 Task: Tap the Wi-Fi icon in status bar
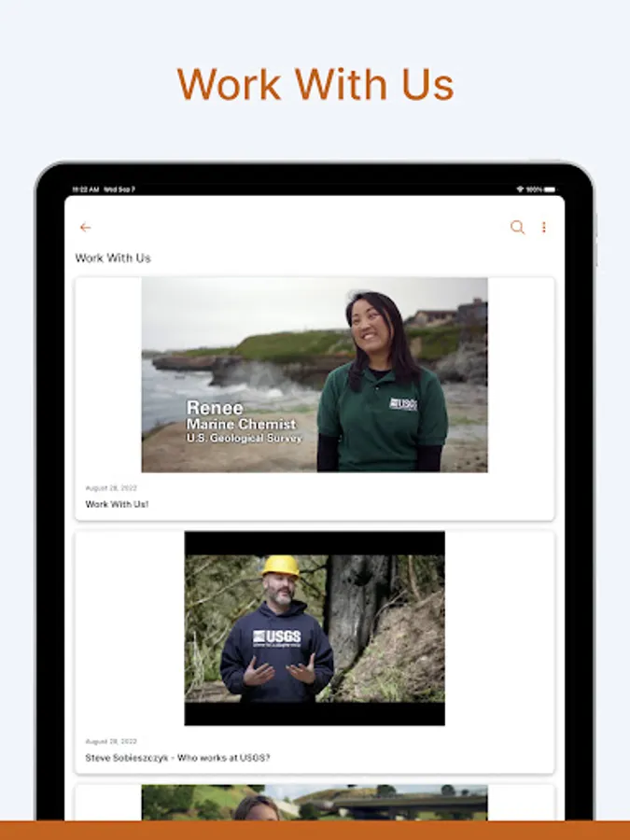pyautogui.click(x=520, y=189)
